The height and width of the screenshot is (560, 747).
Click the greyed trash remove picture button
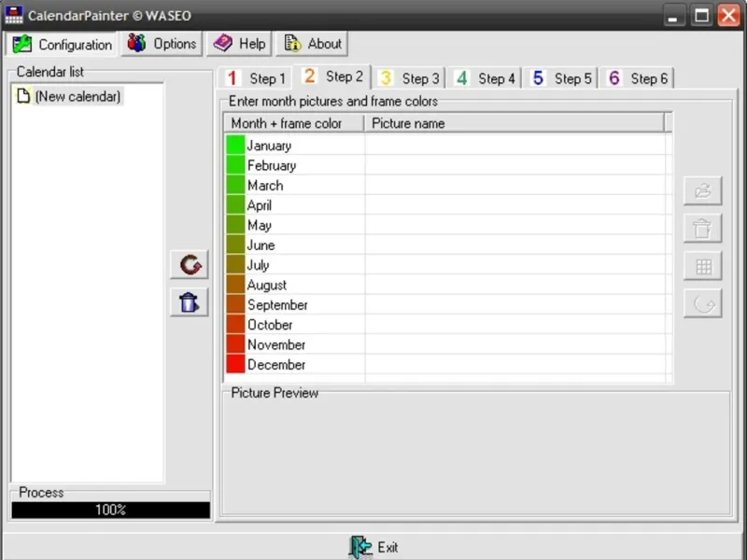(703, 229)
